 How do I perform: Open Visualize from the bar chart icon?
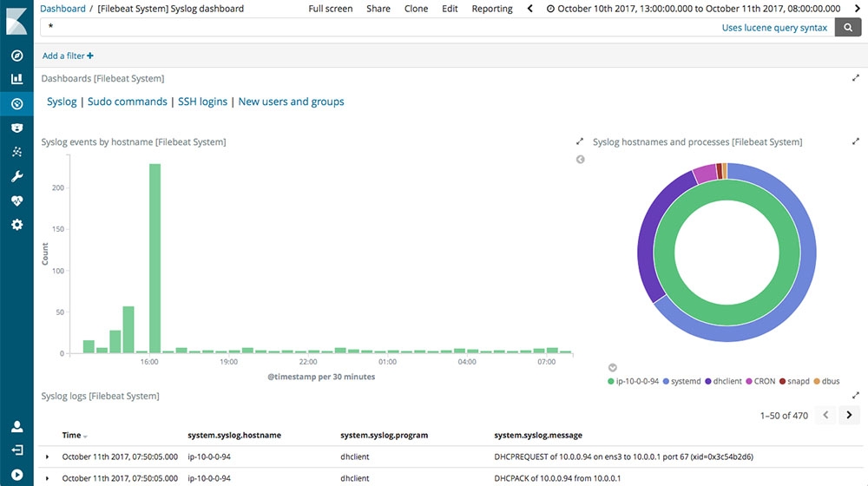(17, 79)
